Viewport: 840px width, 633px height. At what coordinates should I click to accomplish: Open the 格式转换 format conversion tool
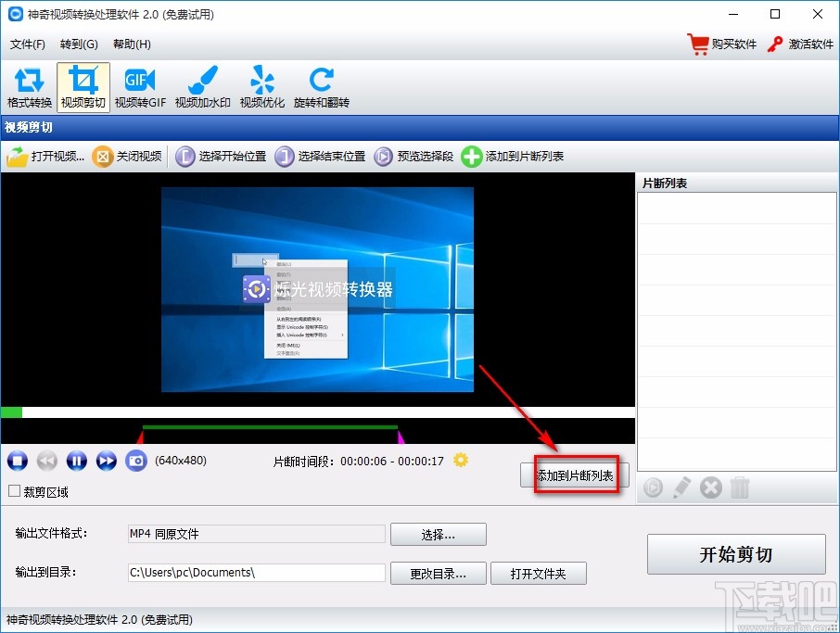coord(30,87)
